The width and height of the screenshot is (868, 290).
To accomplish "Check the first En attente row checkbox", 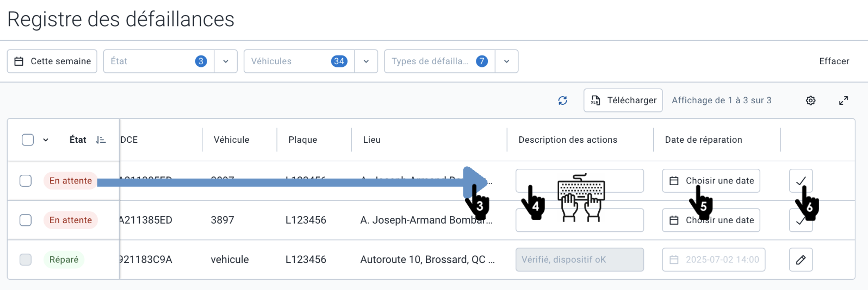I will point(26,180).
